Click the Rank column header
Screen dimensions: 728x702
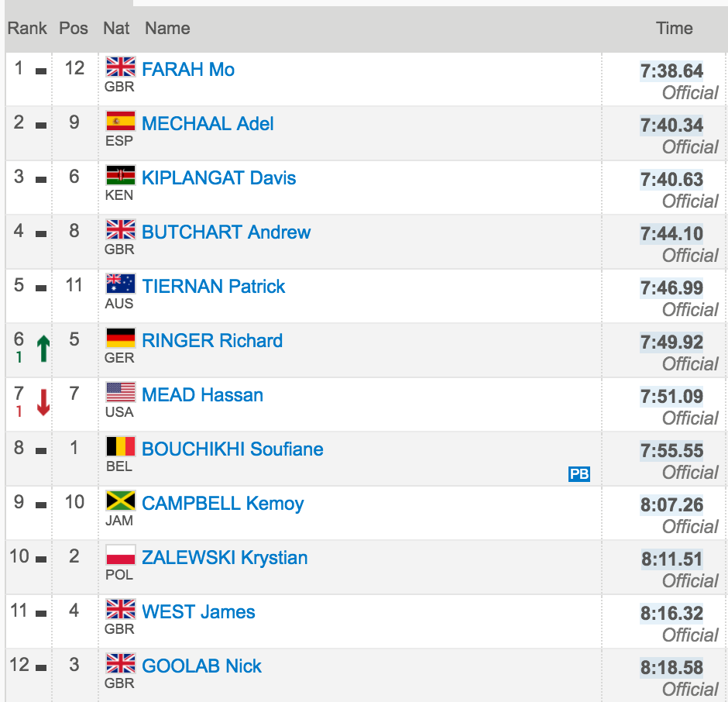(27, 29)
